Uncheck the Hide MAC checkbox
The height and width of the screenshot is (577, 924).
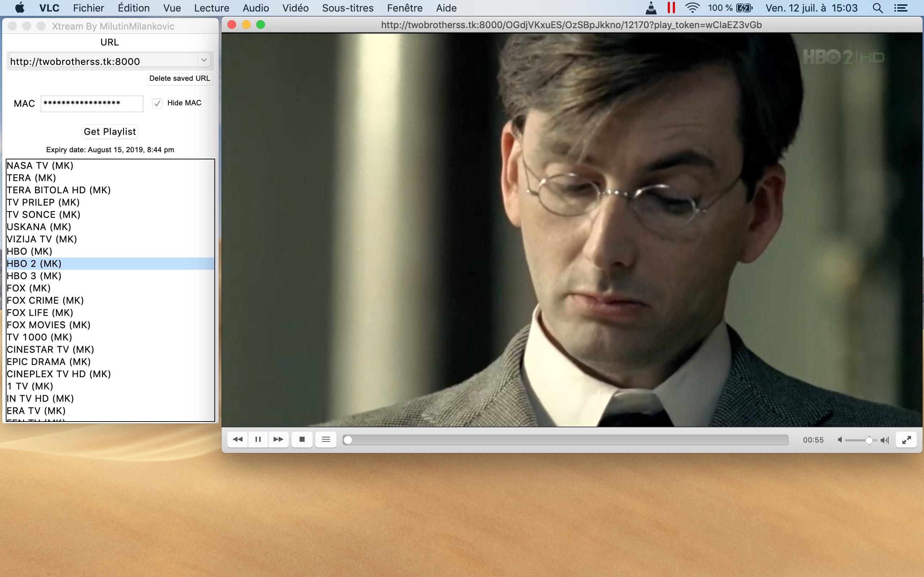pyautogui.click(x=157, y=103)
